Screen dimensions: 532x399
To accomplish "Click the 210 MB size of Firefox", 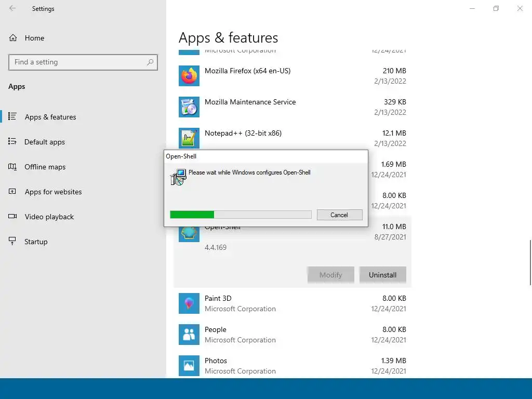I will (x=394, y=71).
